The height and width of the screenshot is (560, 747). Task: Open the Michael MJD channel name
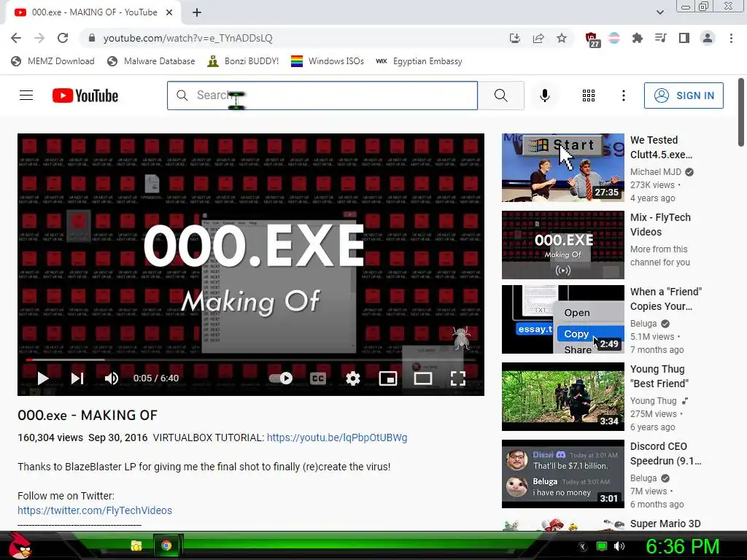click(x=656, y=172)
